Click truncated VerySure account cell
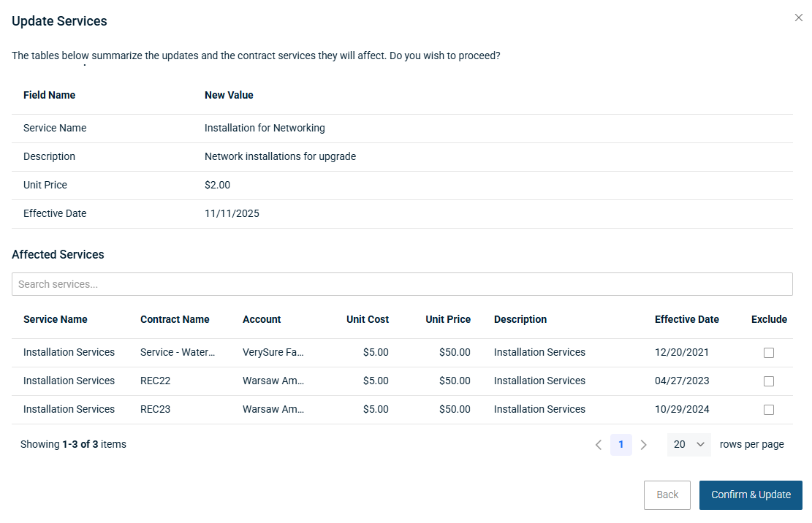Image resolution: width=812 pixels, height=523 pixels. [273, 353]
